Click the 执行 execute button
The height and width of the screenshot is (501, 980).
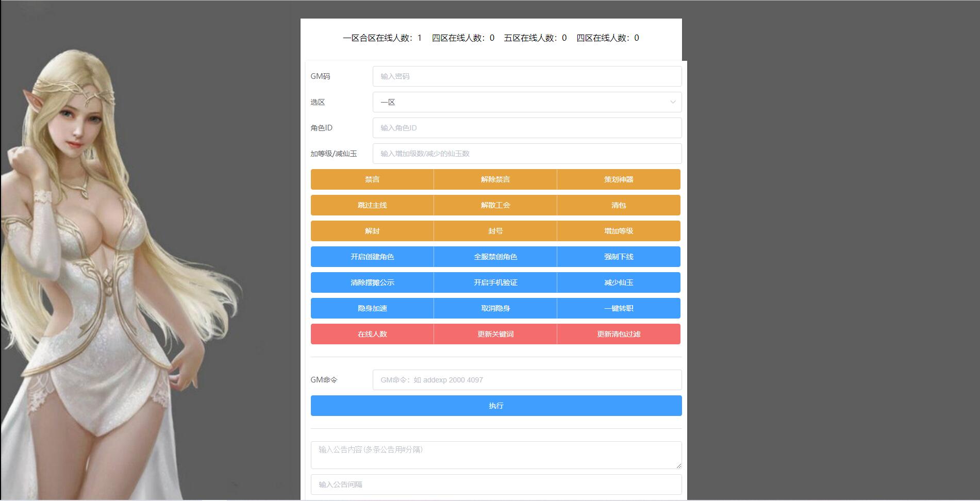coord(495,405)
